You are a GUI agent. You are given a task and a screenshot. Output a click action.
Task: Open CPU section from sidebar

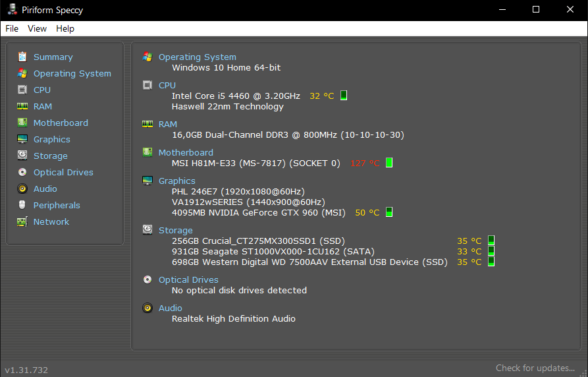[42, 90]
